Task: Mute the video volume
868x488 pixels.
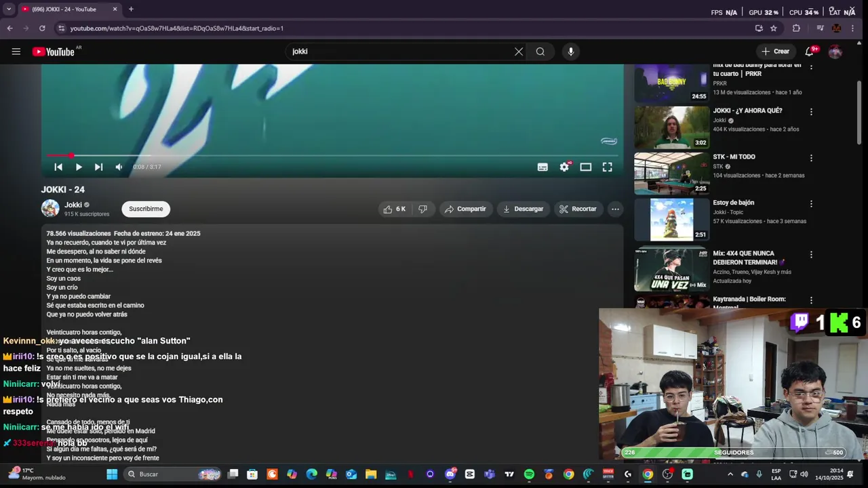Action: click(x=119, y=167)
